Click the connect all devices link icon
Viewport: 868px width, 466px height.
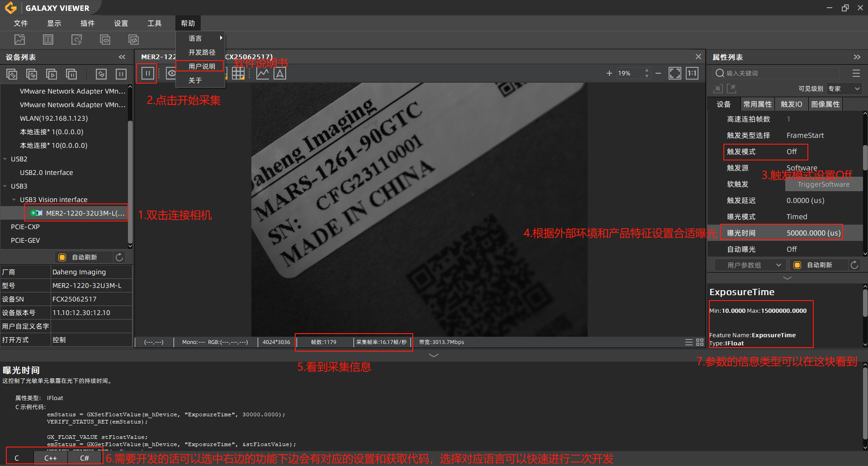pyautogui.click(x=12, y=74)
